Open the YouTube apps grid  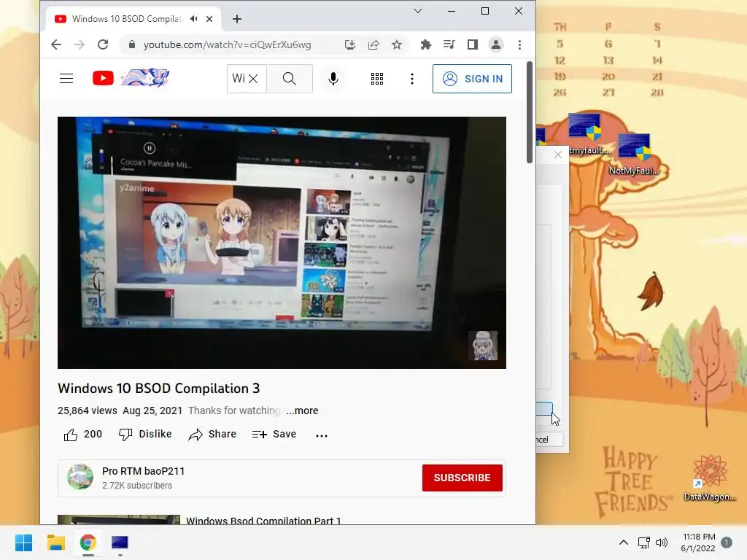tap(377, 79)
